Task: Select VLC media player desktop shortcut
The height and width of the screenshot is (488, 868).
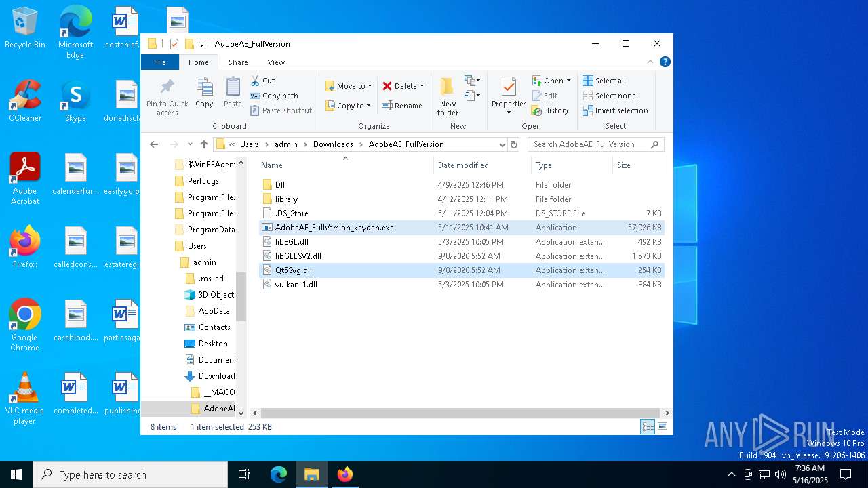Action: click(24, 399)
